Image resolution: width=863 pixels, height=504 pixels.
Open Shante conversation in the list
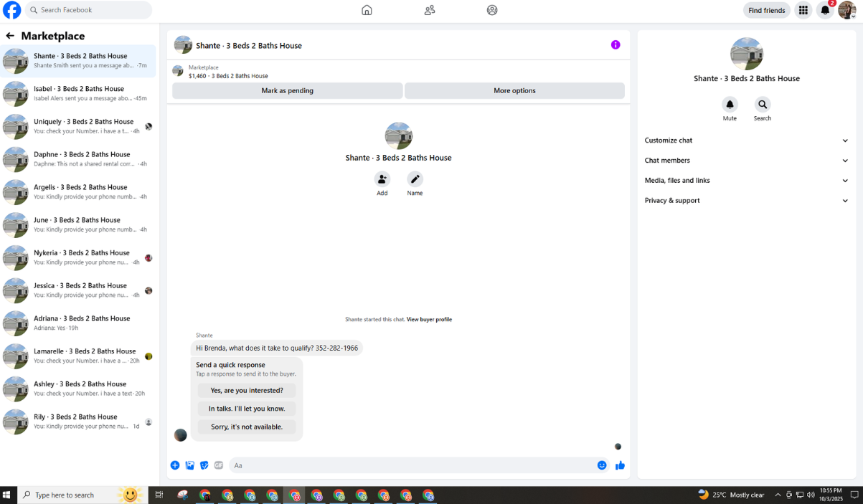click(x=78, y=61)
